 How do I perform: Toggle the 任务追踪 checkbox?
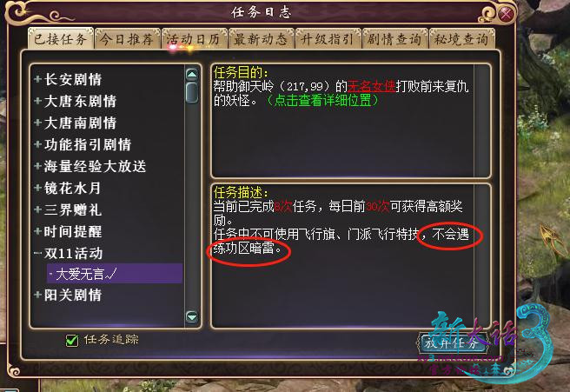click(x=72, y=341)
